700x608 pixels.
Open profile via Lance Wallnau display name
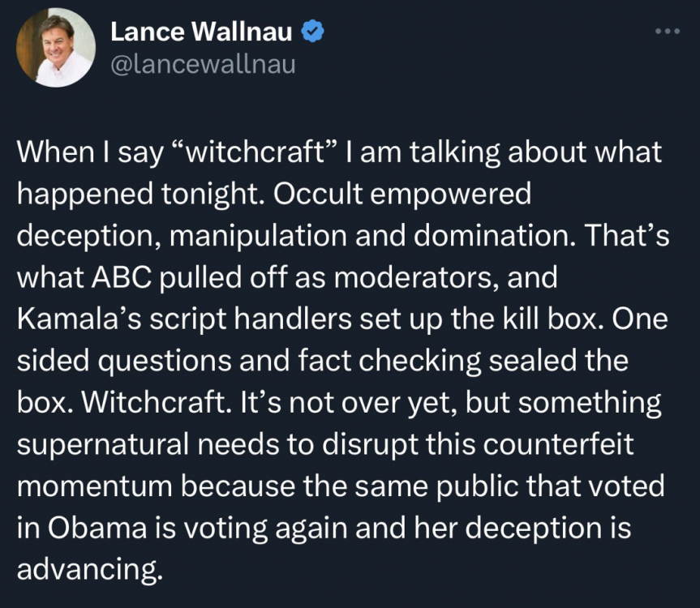click(x=201, y=32)
